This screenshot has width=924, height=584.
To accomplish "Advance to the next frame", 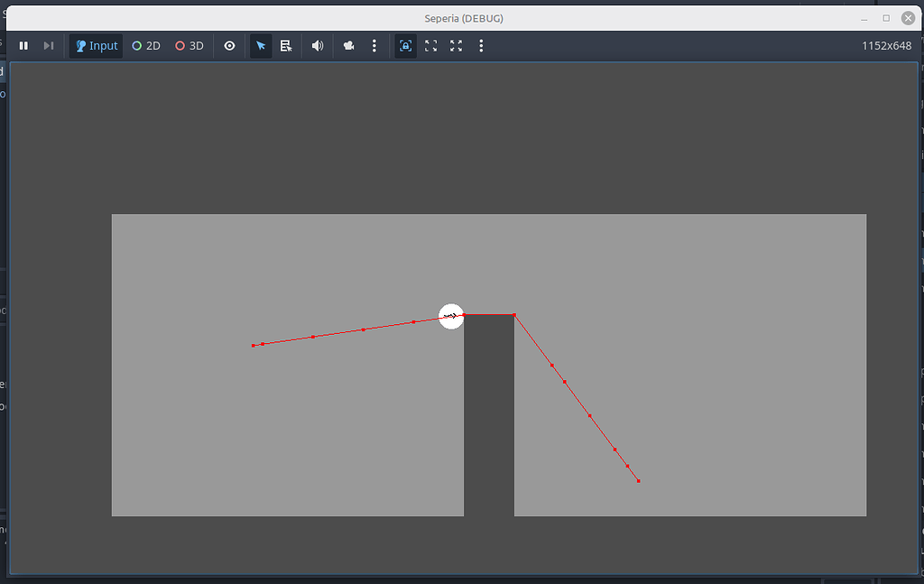I will click(x=49, y=46).
